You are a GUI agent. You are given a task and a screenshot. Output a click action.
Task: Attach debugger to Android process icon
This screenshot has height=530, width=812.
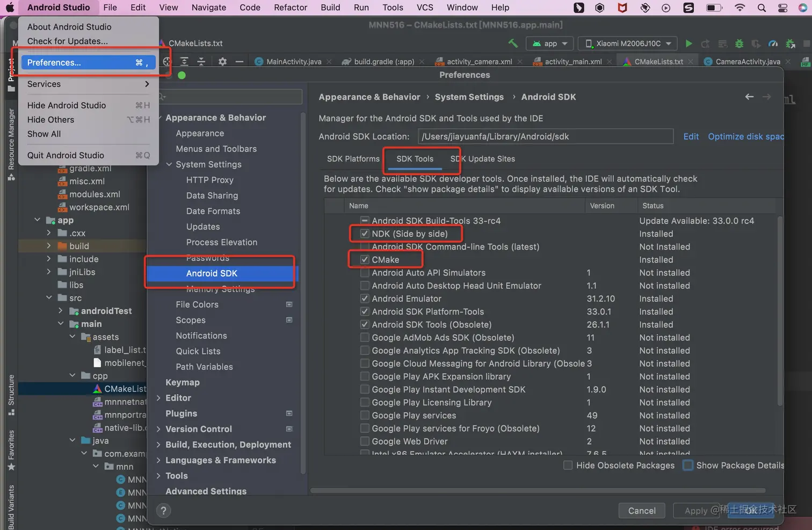tap(791, 43)
